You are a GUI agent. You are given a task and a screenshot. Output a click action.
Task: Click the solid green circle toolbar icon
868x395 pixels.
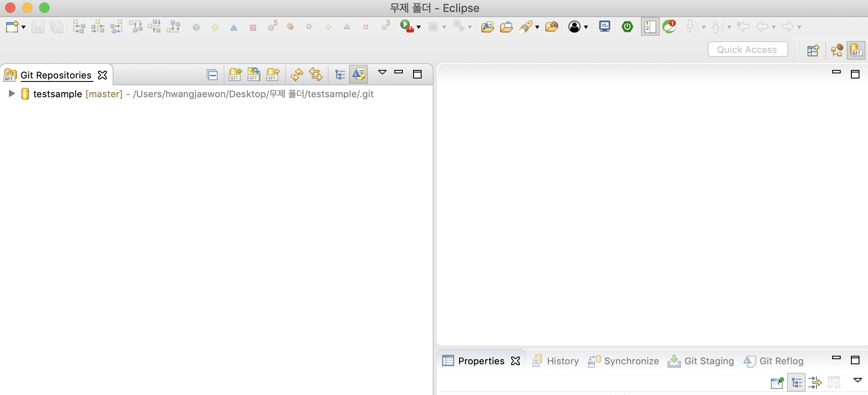[196, 27]
